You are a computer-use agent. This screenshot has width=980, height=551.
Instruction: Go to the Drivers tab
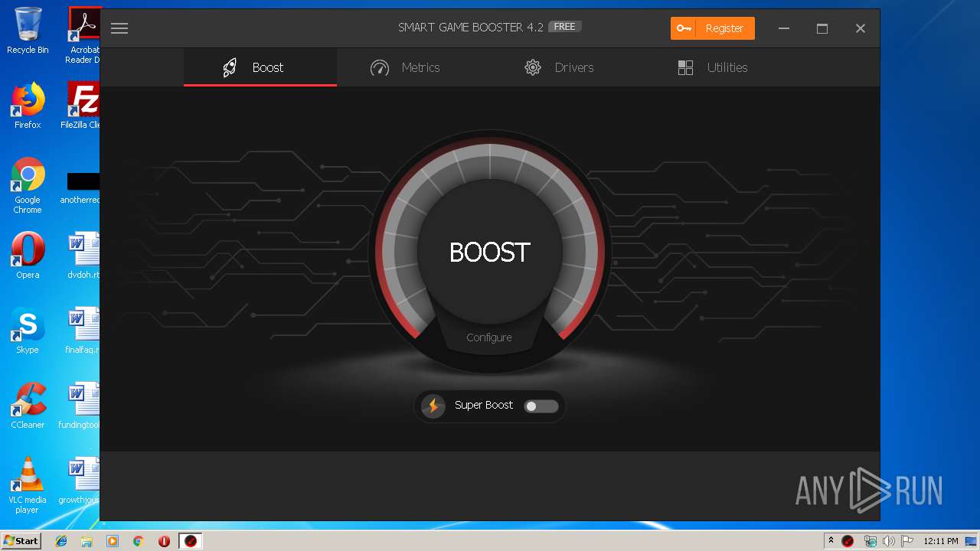559,67
